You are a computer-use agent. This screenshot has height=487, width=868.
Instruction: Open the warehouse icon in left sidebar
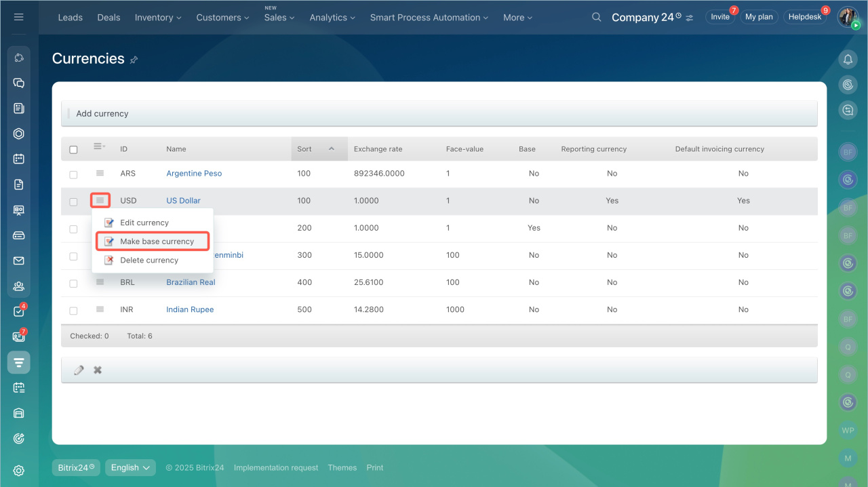click(19, 413)
